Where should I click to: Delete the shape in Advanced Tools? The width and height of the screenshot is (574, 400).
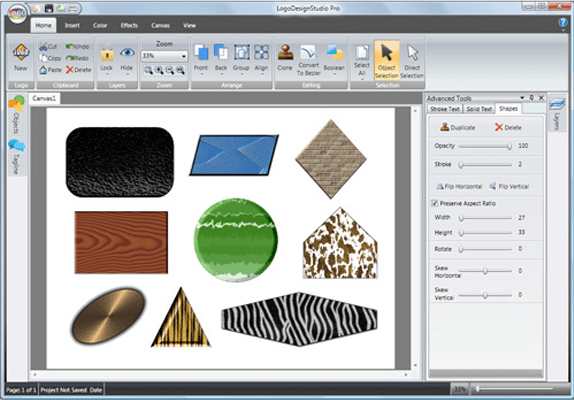pyautogui.click(x=508, y=127)
